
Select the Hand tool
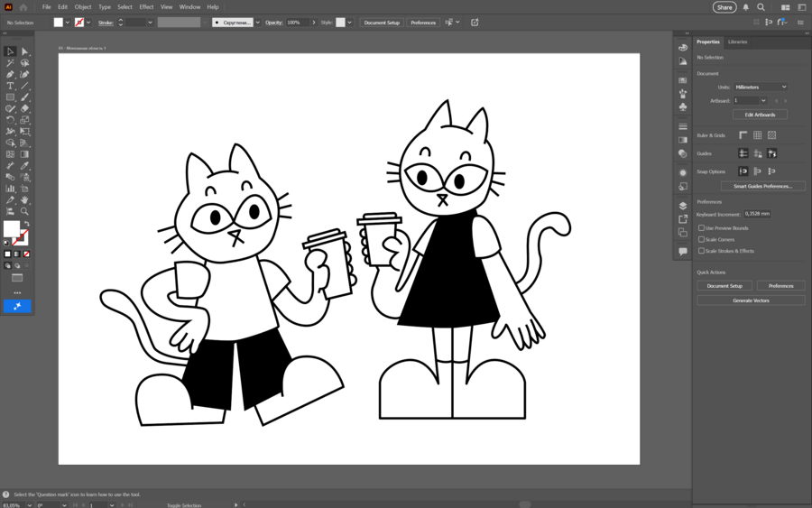(24, 200)
